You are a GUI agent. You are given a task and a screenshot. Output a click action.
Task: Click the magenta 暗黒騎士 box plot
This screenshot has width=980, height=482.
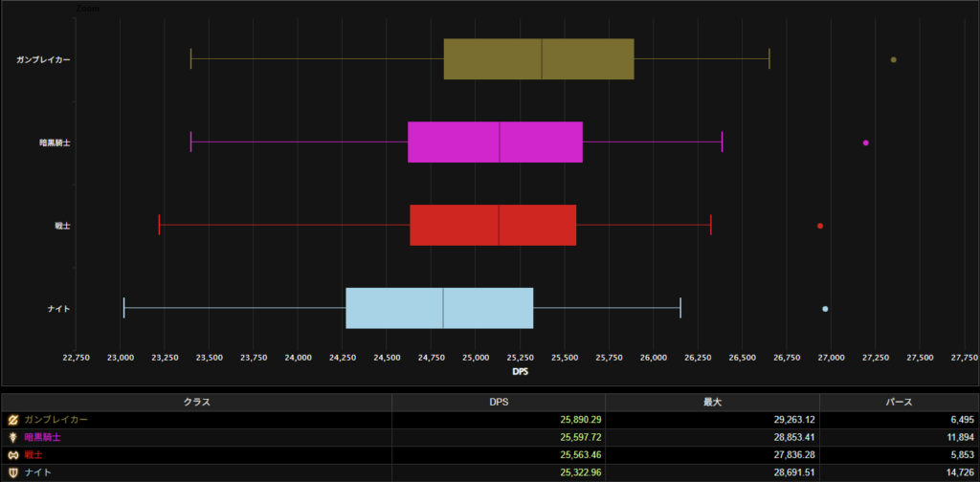(x=495, y=142)
